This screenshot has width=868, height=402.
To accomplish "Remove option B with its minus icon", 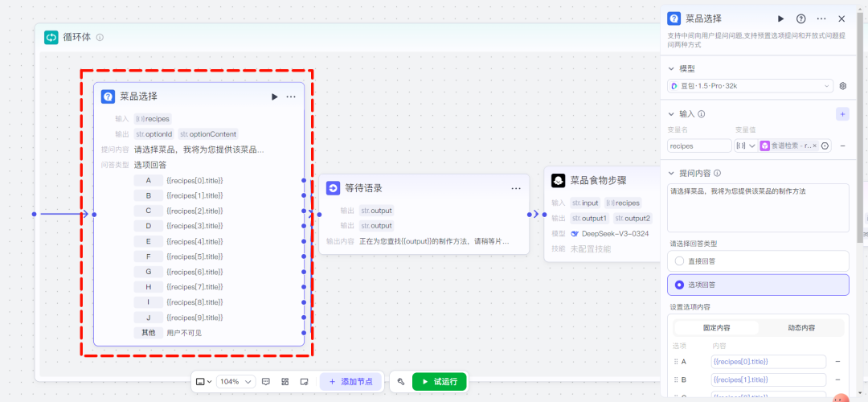I will tap(837, 379).
